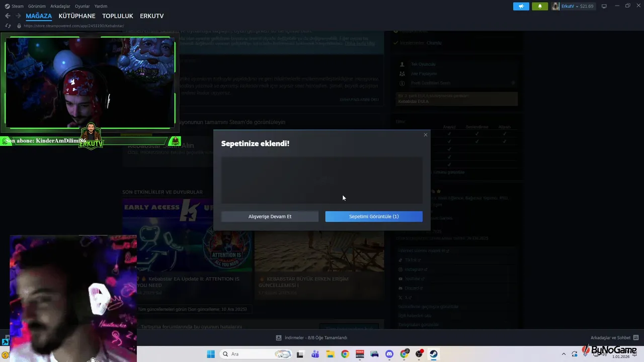Open the Oyunlar menu

82,6
